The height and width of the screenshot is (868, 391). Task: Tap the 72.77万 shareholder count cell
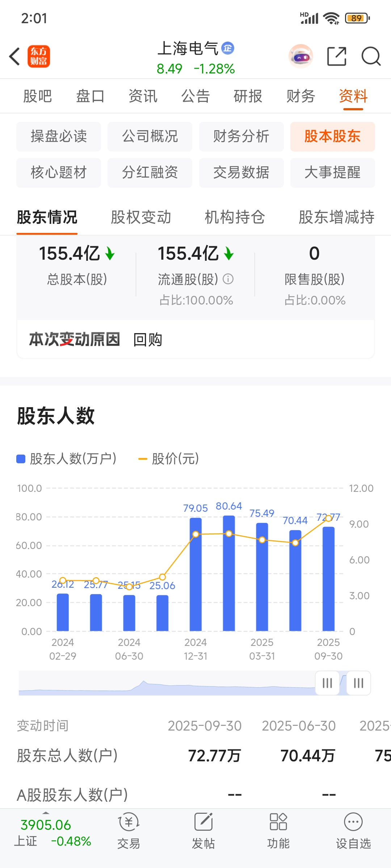pyautogui.click(x=214, y=756)
